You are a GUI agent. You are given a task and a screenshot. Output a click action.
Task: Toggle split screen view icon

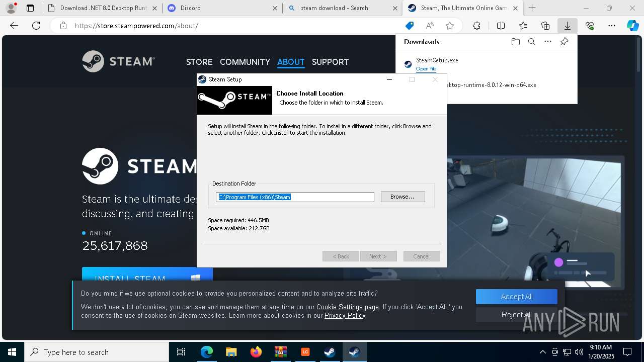pos(501,26)
